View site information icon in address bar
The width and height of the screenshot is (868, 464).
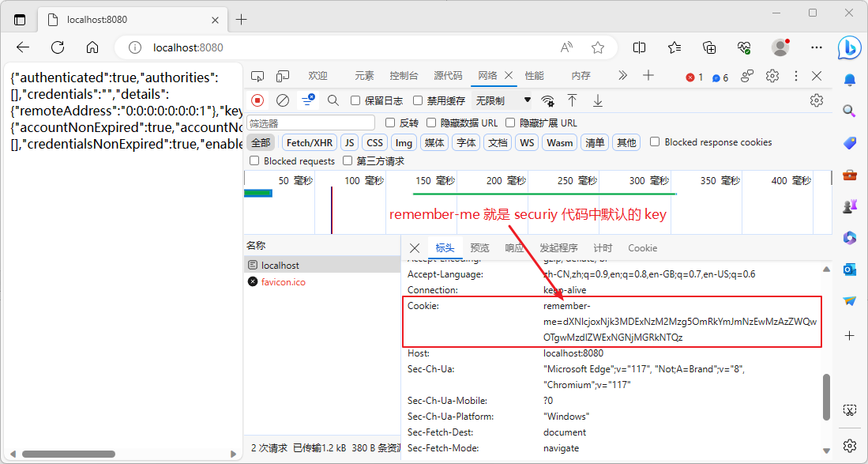point(134,48)
